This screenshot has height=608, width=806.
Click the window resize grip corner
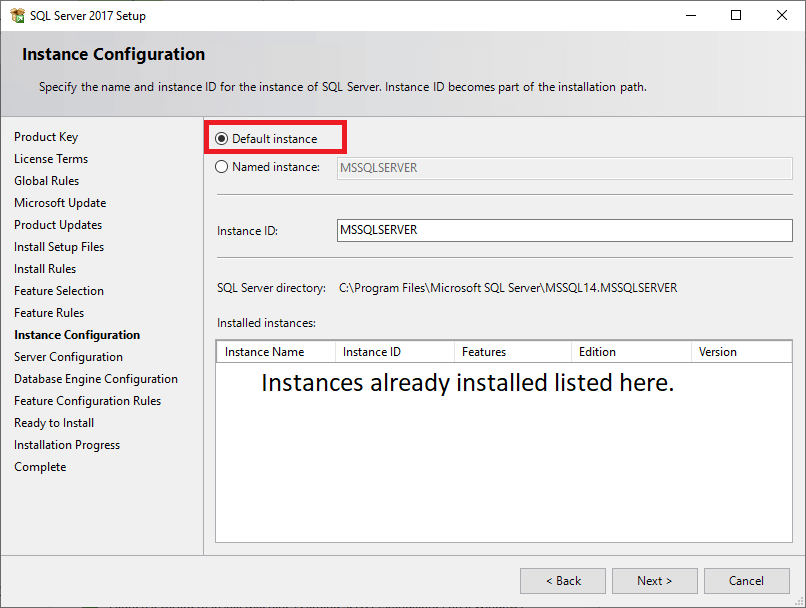(x=799, y=601)
